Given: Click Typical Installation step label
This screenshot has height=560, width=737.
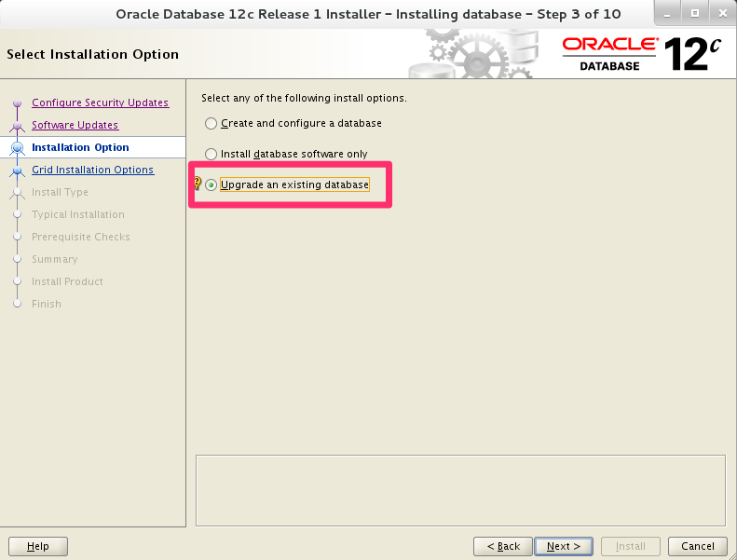Looking at the screenshot, I should point(78,214).
